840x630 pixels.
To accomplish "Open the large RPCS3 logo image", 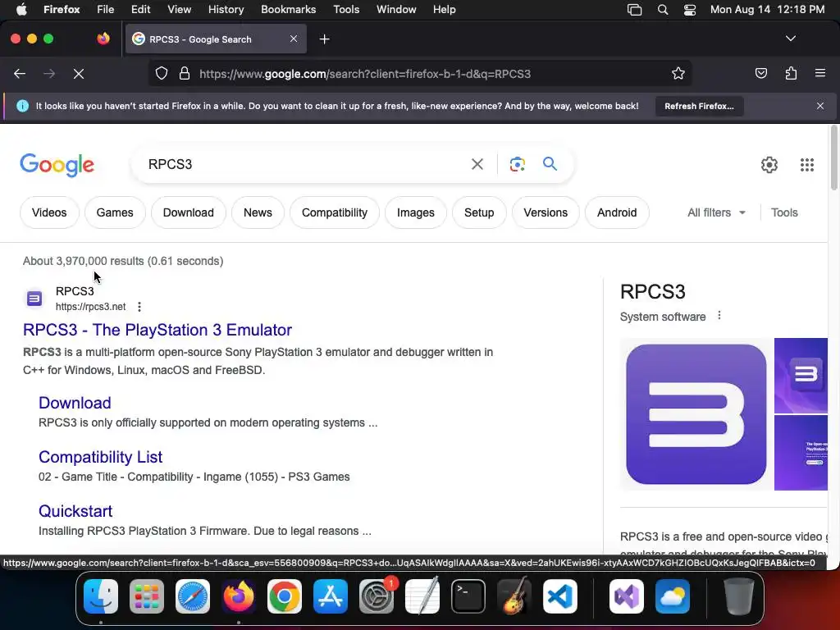I will coord(696,414).
